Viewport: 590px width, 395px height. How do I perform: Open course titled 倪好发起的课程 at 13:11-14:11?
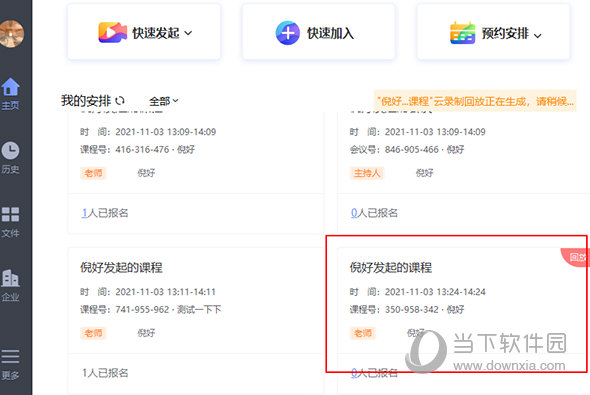(121, 268)
